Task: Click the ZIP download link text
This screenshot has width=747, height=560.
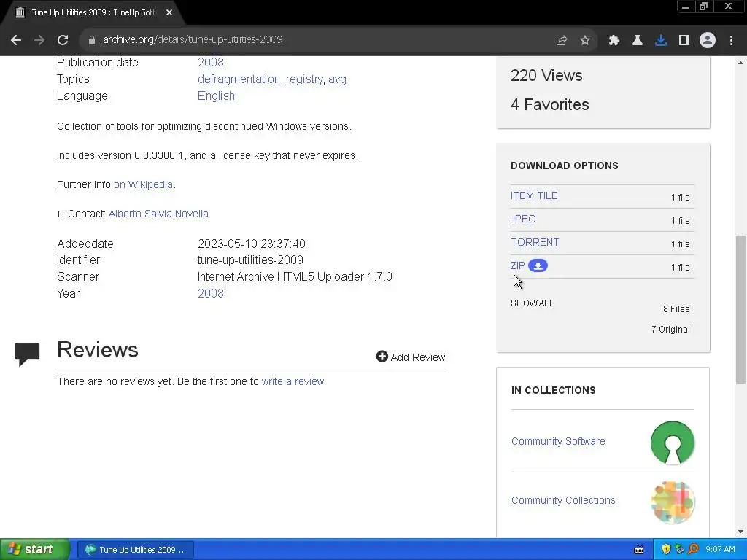Action: click(x=517, y=265)
